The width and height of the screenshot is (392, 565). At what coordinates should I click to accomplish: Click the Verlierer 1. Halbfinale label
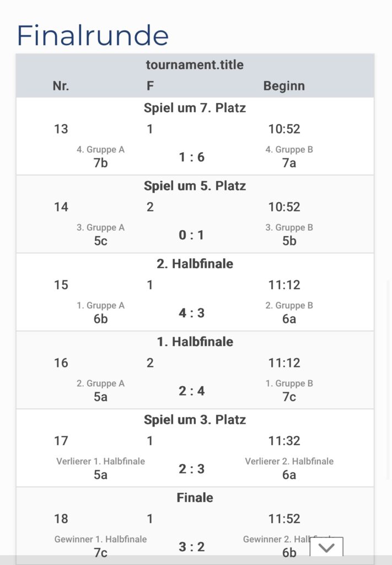pyautogui.click(x=100, y=461)
